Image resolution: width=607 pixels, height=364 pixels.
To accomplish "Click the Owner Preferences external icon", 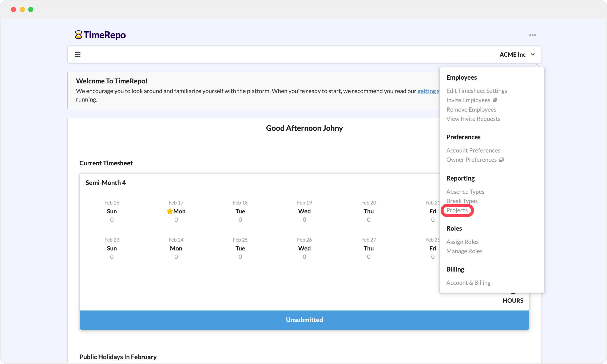I will pyautogui.click(x=501, y=160).
